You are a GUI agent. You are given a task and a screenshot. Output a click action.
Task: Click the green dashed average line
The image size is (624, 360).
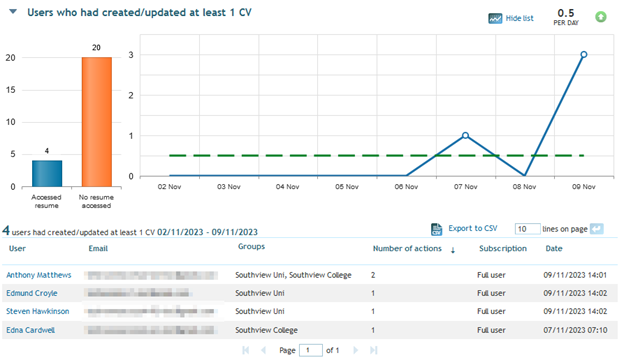click(376, 156)
